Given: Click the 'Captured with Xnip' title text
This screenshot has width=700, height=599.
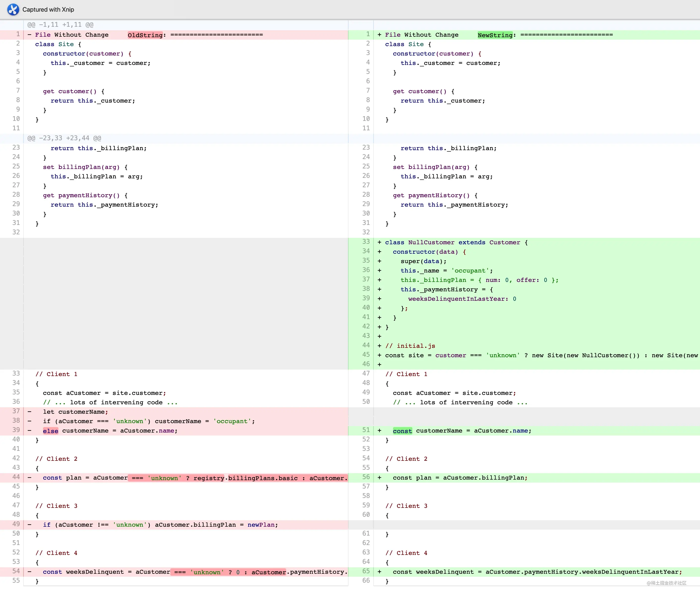Looking at the screenshot, I should click(48, 9).
